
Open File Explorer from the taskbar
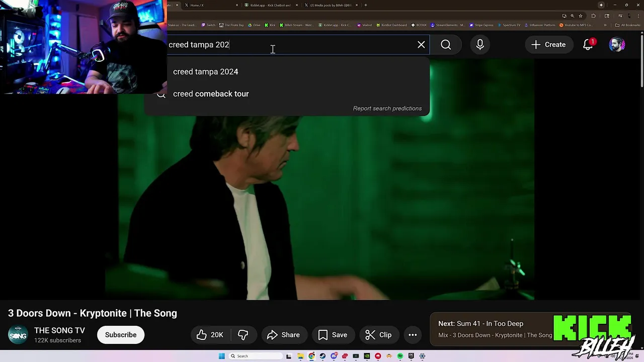[x=301, y=356]
